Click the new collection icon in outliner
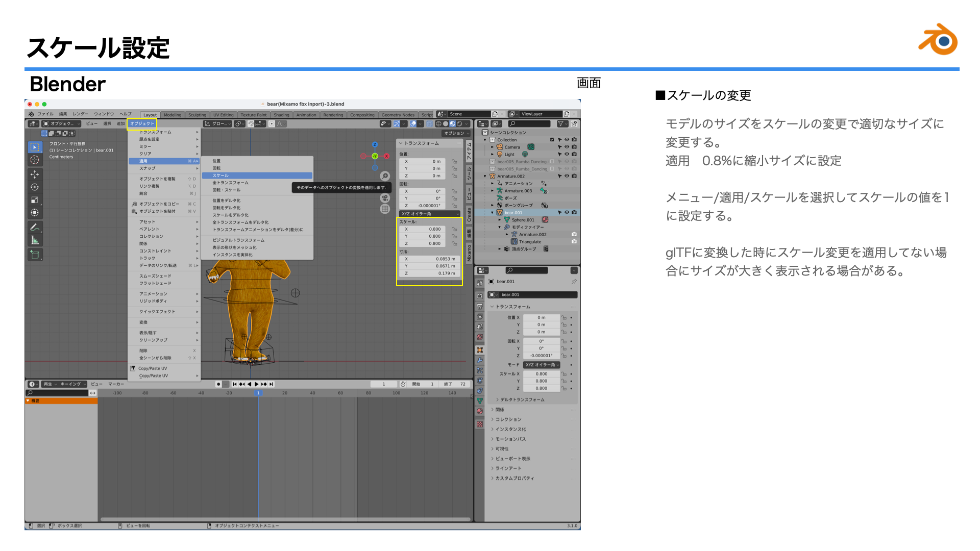Viewport: 980px width, 551px height. 574,123
